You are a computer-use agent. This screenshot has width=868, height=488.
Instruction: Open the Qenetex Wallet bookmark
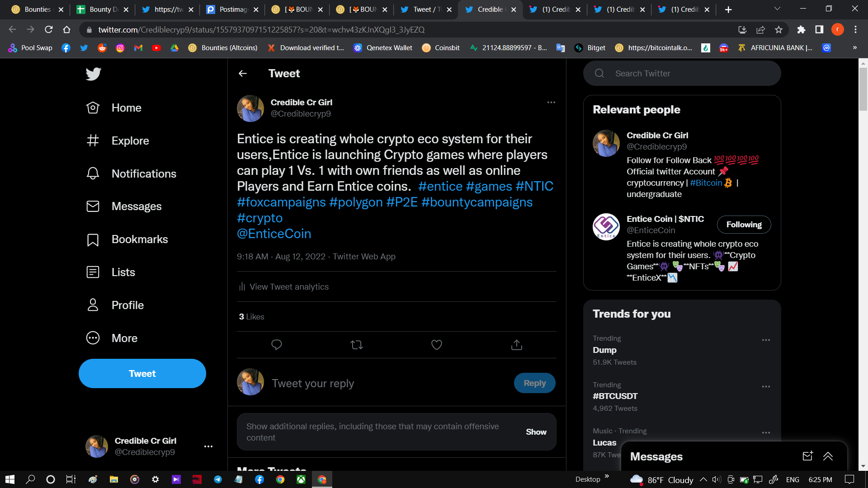383,48
